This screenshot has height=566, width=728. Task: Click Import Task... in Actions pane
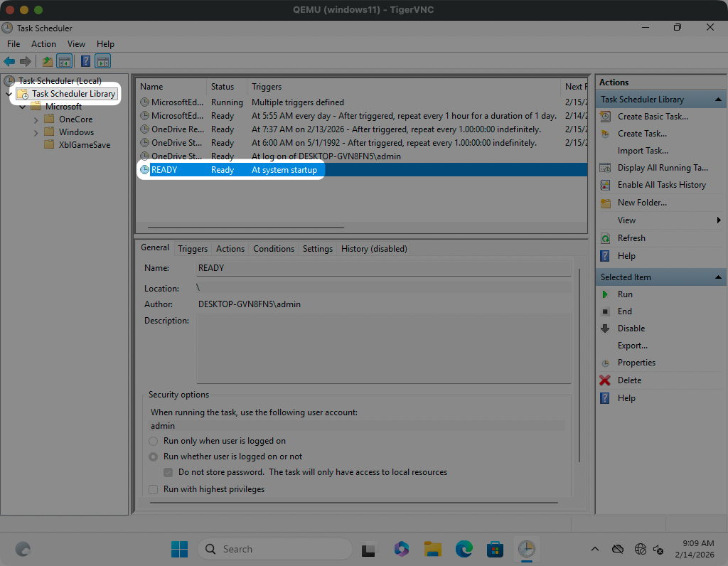[642, 151]
